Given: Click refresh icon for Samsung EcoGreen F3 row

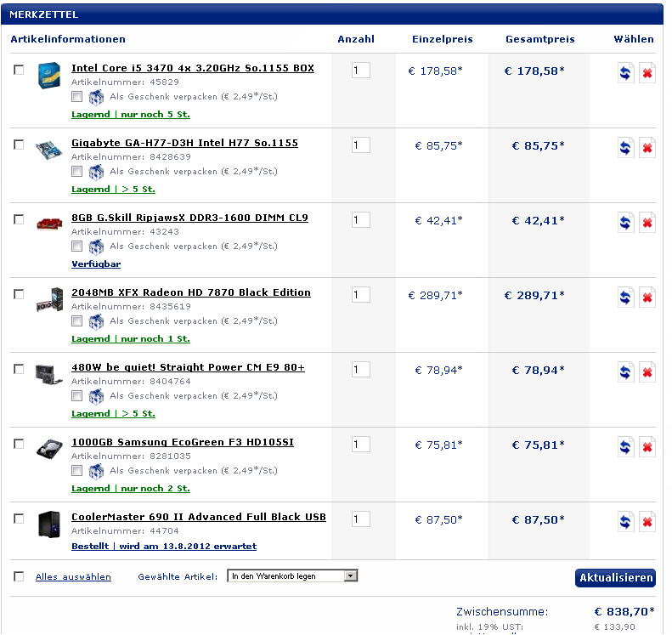Looking at the screenshot, I should point(626,447).
